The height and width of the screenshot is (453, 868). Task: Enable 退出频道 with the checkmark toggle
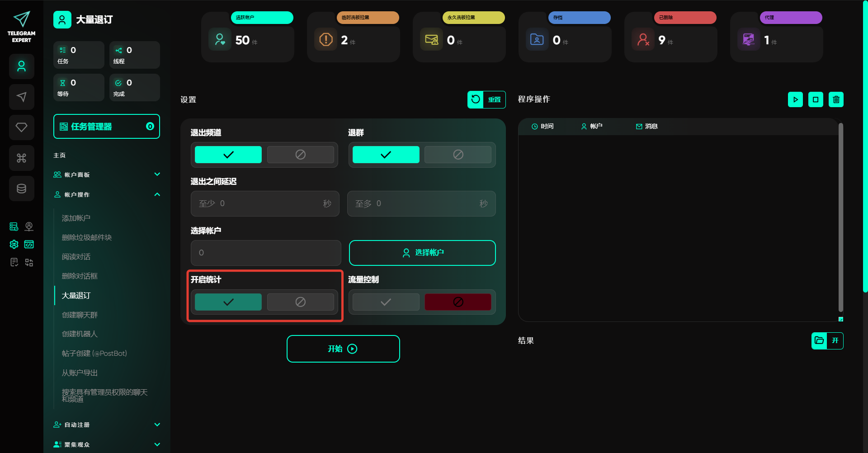228,155
